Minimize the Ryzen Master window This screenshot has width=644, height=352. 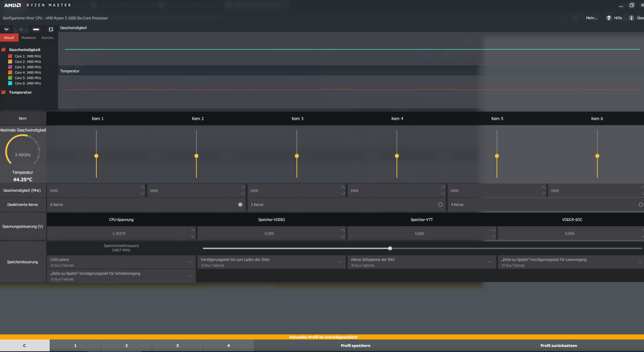[621, 6]
